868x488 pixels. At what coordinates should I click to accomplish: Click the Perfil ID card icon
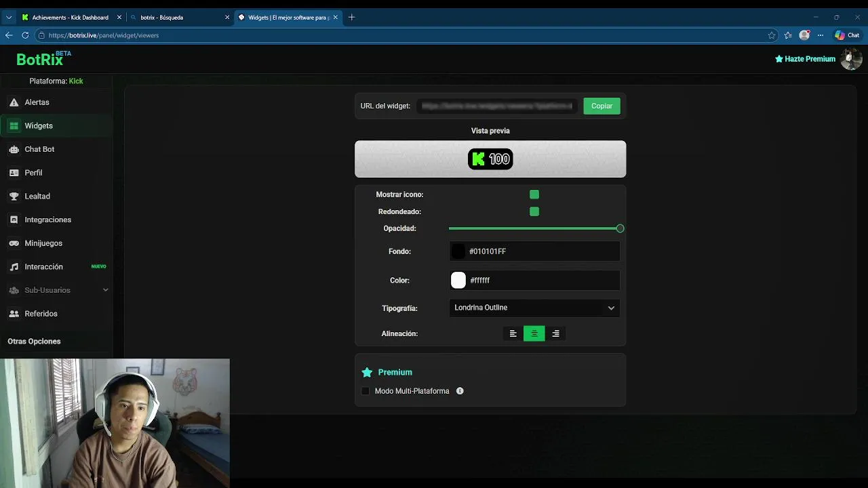coord(14,173)
